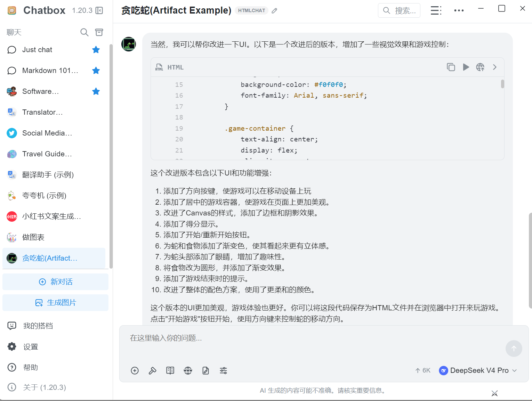
Task: Open the Travel Guide conversation
Action: tap(54, 154)
